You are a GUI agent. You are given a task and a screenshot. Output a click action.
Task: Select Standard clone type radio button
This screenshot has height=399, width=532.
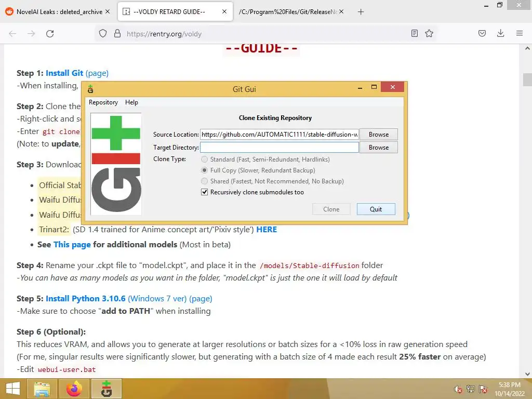click(x=204, y=159)
